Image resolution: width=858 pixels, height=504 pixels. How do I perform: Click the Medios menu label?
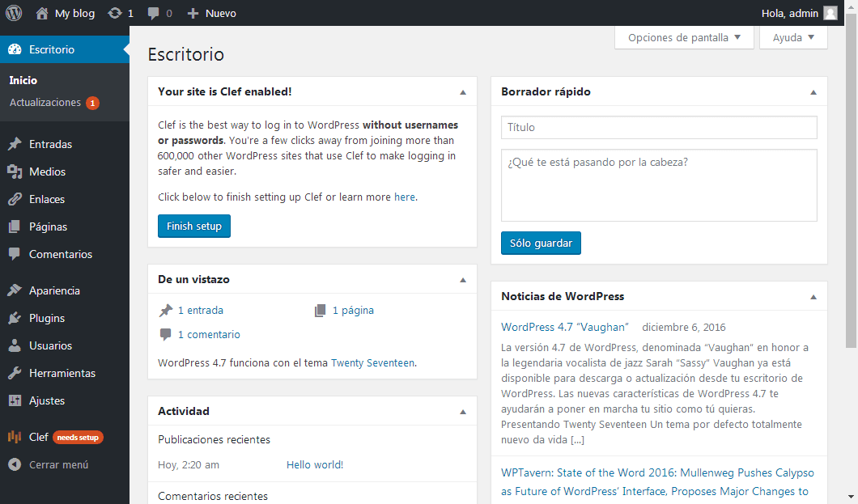click(x=47, y=172)
